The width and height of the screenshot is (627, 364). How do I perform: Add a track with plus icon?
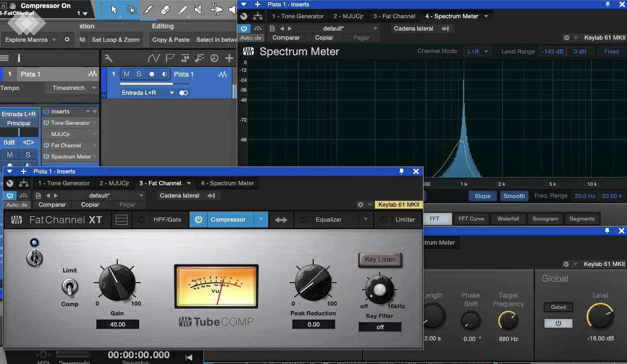tap(229, 58)
